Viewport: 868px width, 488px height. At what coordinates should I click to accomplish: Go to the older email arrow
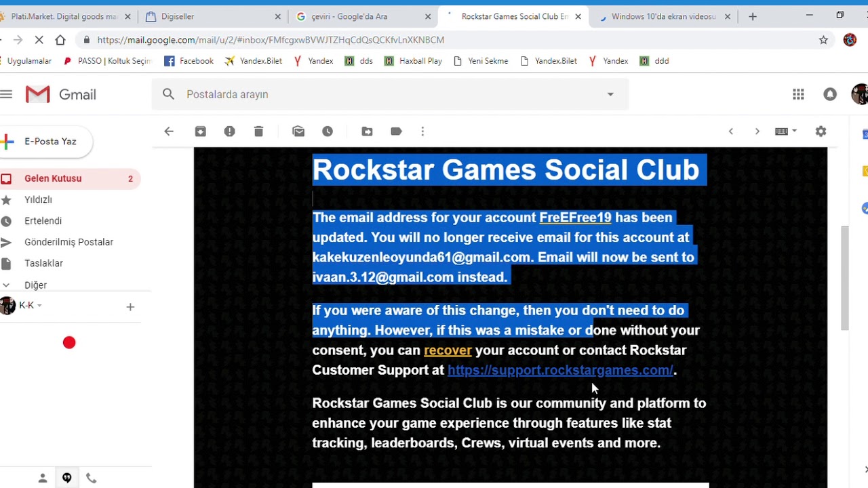point(757,131)
